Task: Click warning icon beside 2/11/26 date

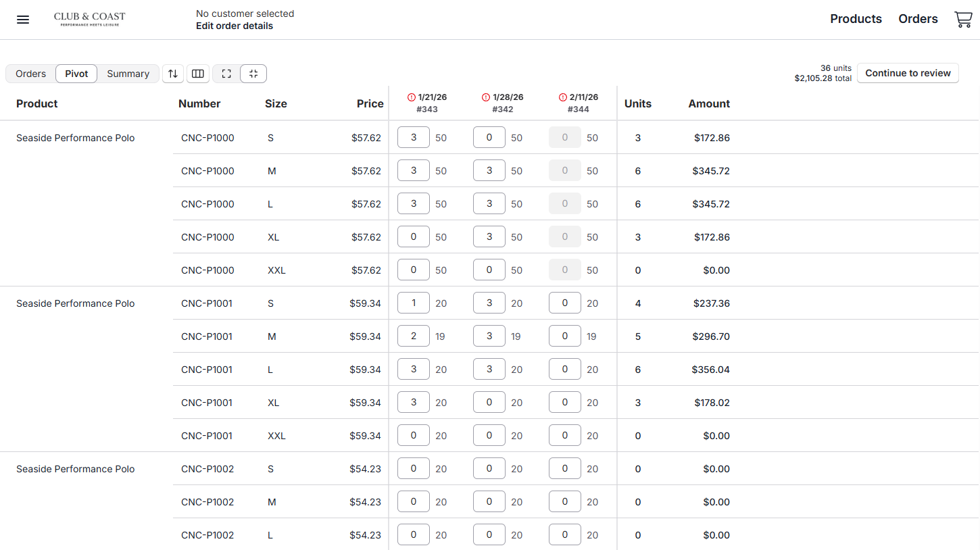Action: [x=563, y=97]
